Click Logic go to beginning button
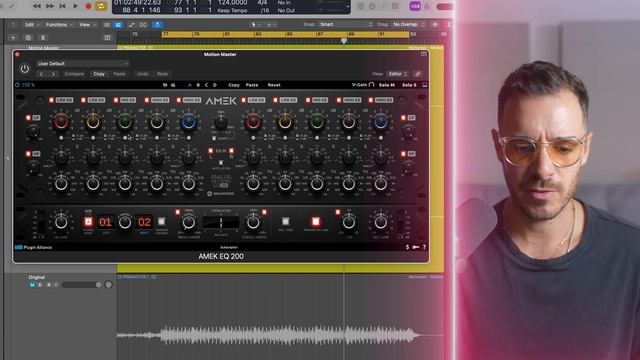The image size is (640, 360). 62,6
